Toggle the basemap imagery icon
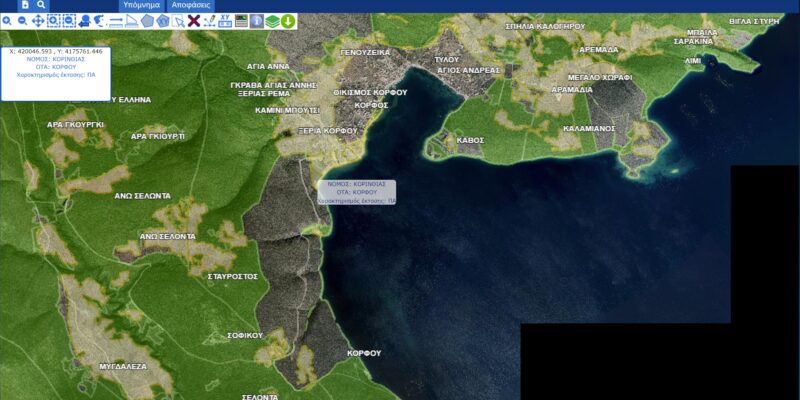The width and height of the screenshot is (800, 400). 240,20
